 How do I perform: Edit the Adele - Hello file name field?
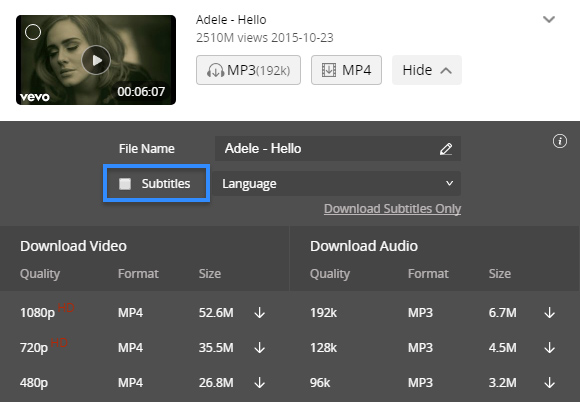point(338,148)
